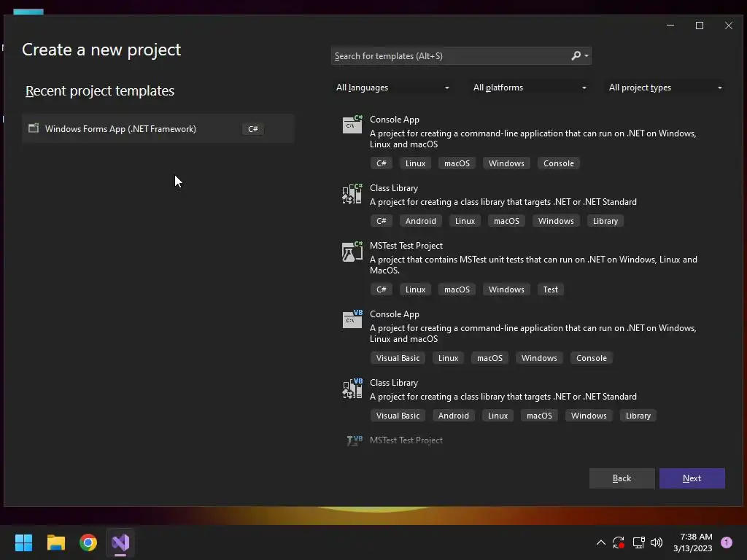Viewport: 747px width, 560px height.
Task: Click the Test tag under MSTest Test Project
Action: coord(550,289)
